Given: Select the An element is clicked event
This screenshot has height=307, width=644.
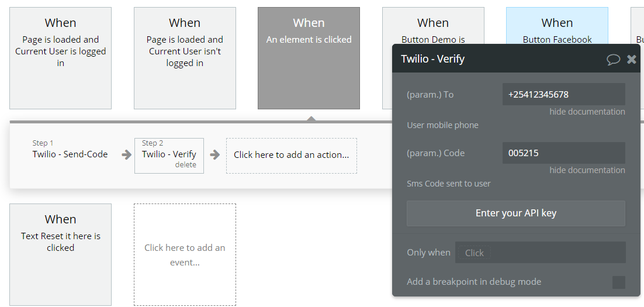Looking at the screenshot, I should (x=309, y=58).
